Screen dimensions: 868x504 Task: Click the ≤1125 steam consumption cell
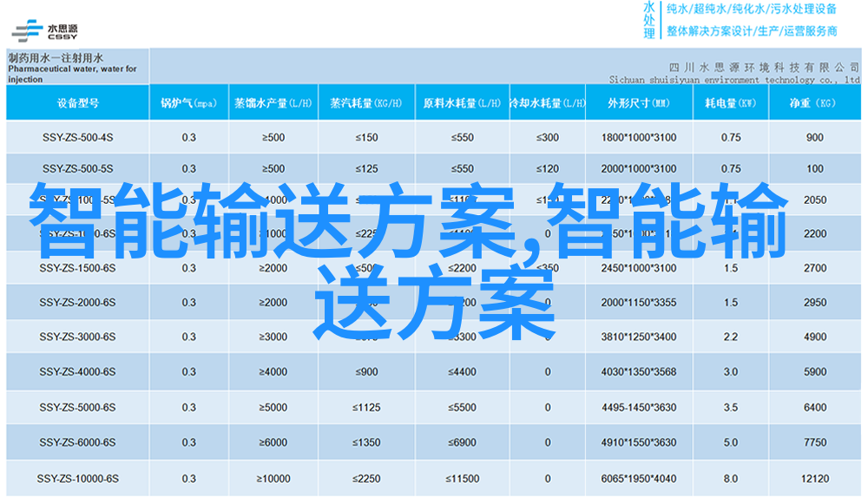[366, 408]
